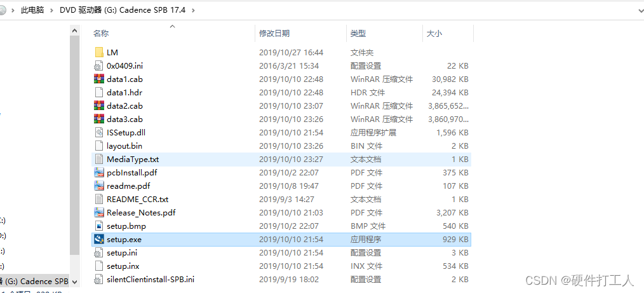Click the navigation pane scroll-down arrow
644x293 pixels.
click(74, 281)
